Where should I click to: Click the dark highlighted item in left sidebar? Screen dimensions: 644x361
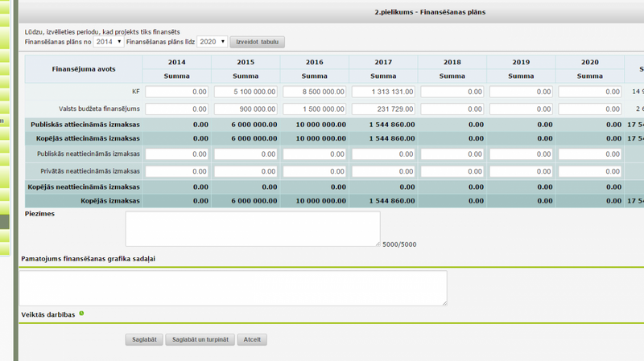pos(5,222)
